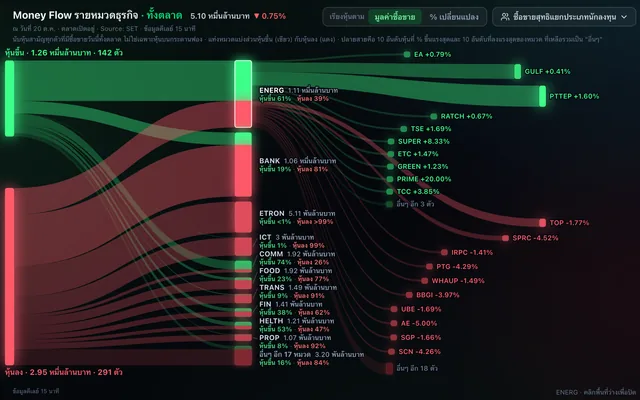The height and width of the screenshot is (400, 640).
Task: Click the ทั้งตลาด market title link
Action: point(164,16)
